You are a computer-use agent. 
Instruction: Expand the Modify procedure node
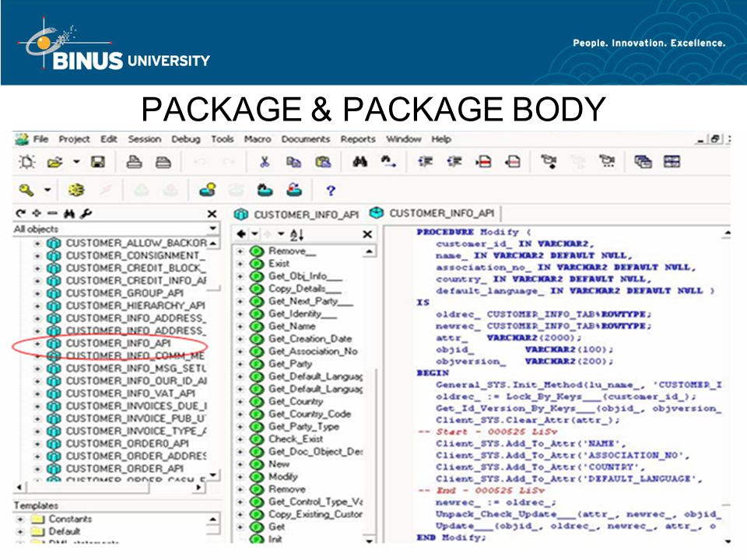[x=240, y=477]
